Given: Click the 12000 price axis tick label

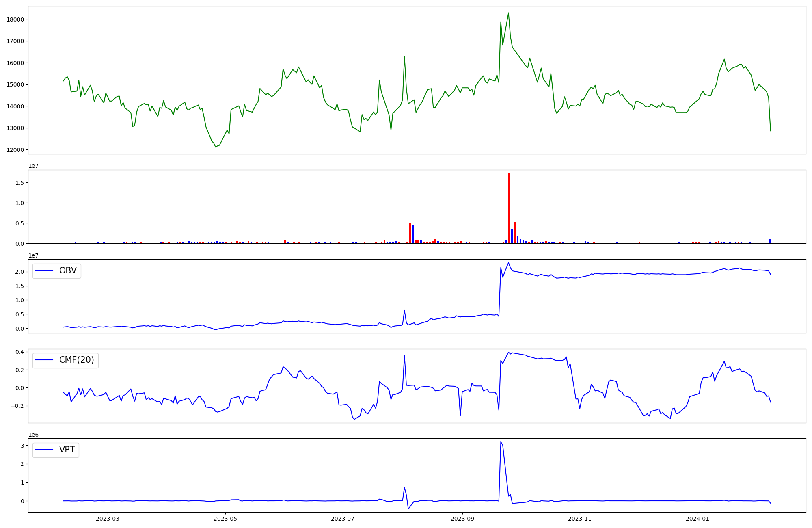Looking at the screenshot, I should (15, 150).
